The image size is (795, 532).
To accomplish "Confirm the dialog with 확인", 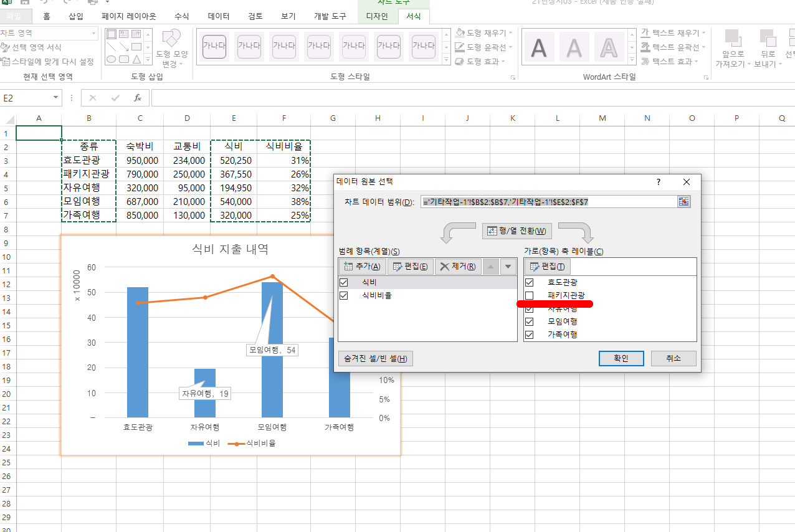I will pyautogui.click(x=621, y=358).
